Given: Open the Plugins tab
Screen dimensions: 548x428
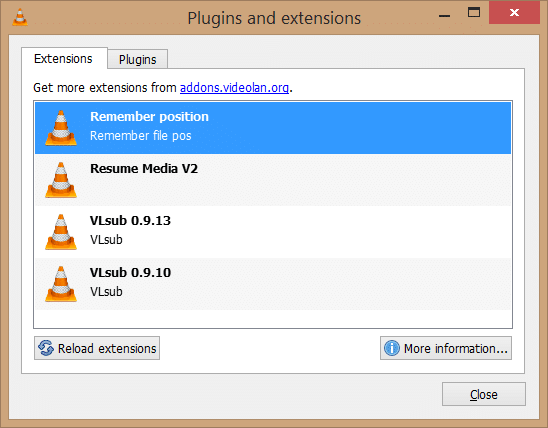Looking at the screenshot, I should [x=137, y=60].
